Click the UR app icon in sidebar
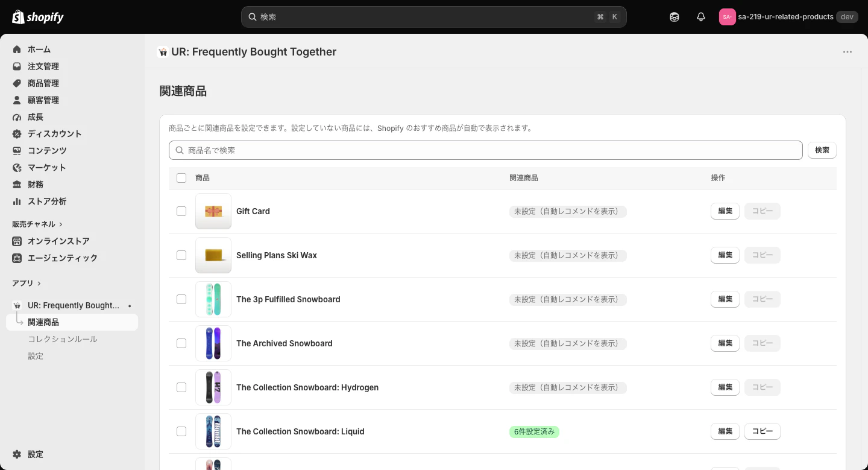This screenshot has width=868, height=470. pos(17,305)
